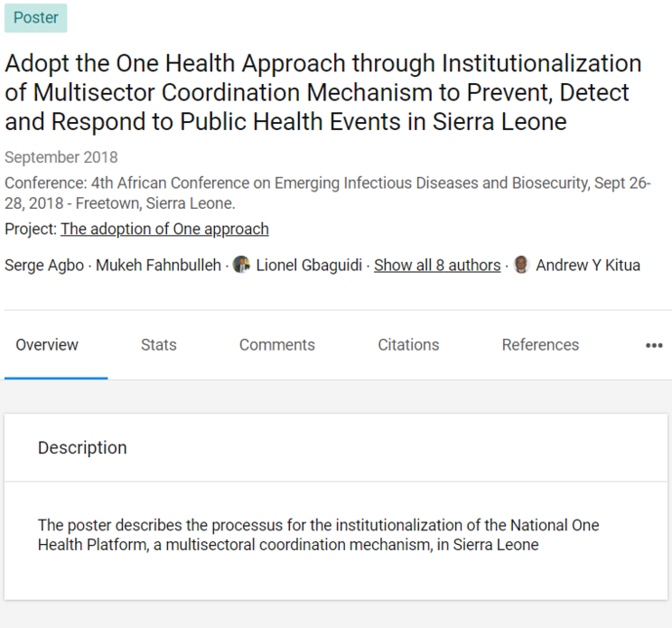The height and width of the screenshot is (628, 672).
Task: Open Lionel Gbaguidi's profile avatar
Action: 241,265
